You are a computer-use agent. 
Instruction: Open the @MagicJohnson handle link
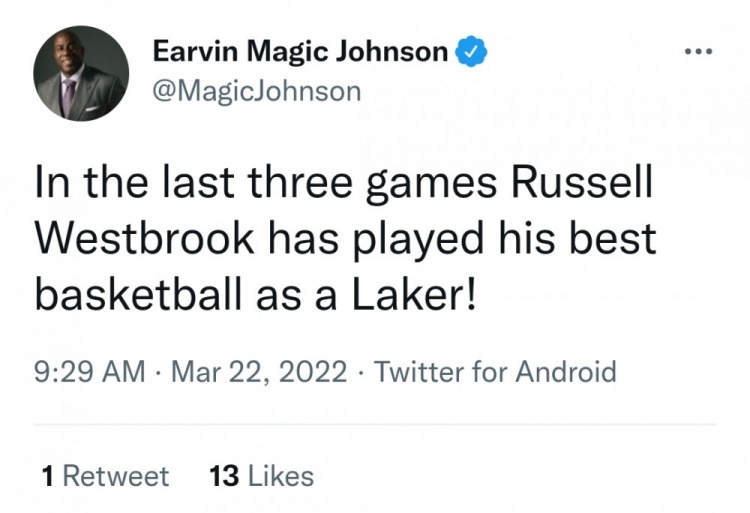pos(256,91)
